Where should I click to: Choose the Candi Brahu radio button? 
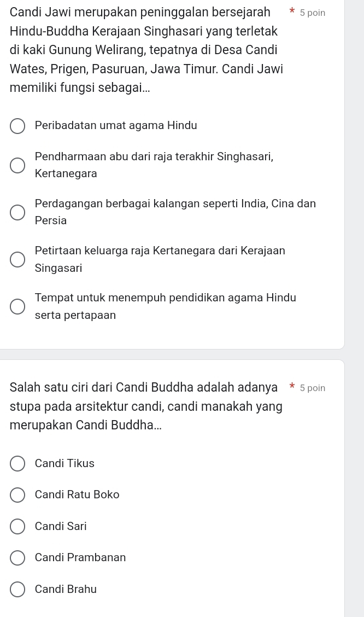(17, 590)
